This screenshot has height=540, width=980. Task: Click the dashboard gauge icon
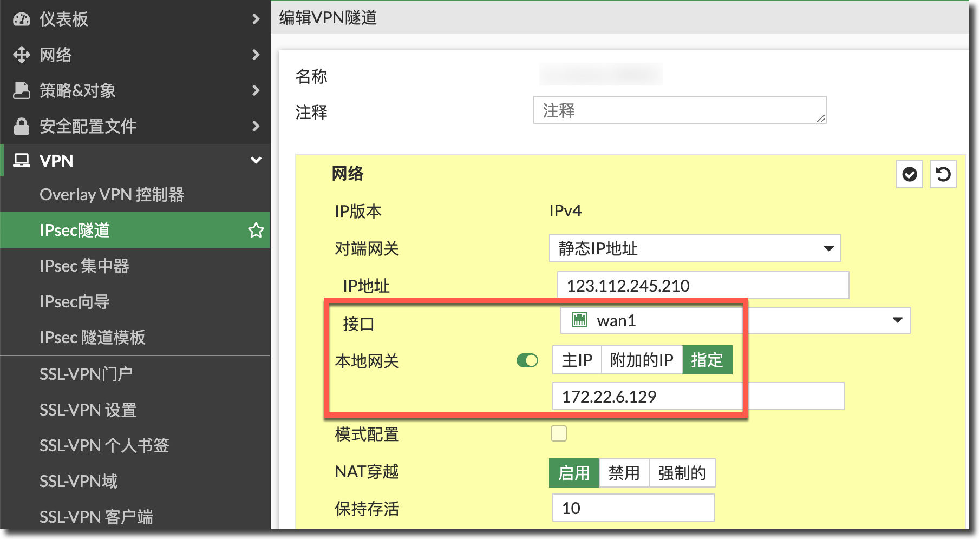[x=22, y=19]
